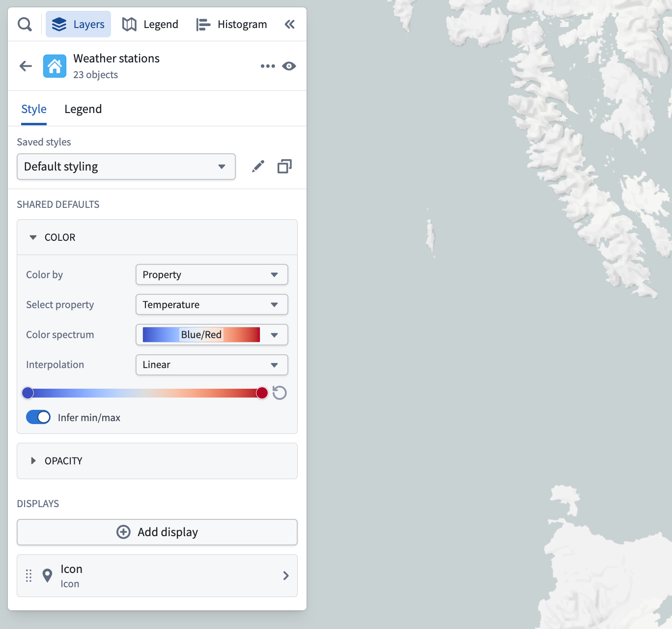Duplicate saved style with copy icon
This screenshot has height=629, width=672.
click(x=284, y=167)
